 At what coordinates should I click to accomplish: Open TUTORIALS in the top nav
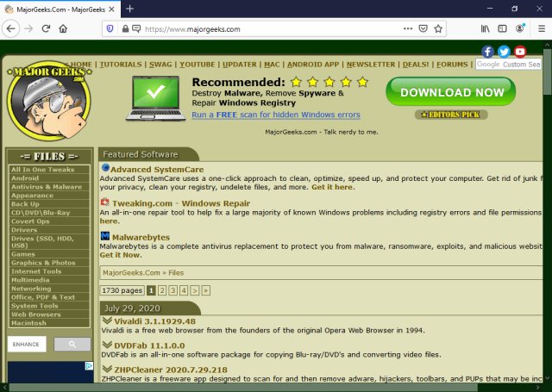tap(121, 65)
